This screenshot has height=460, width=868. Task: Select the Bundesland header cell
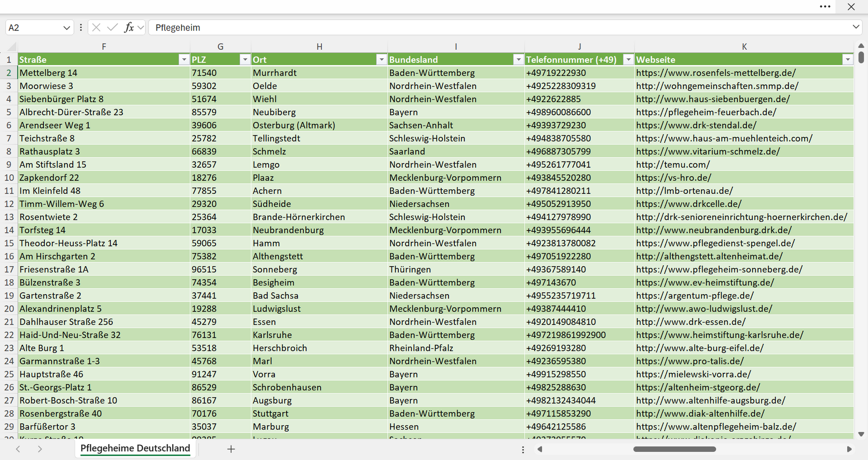[456, 59]
